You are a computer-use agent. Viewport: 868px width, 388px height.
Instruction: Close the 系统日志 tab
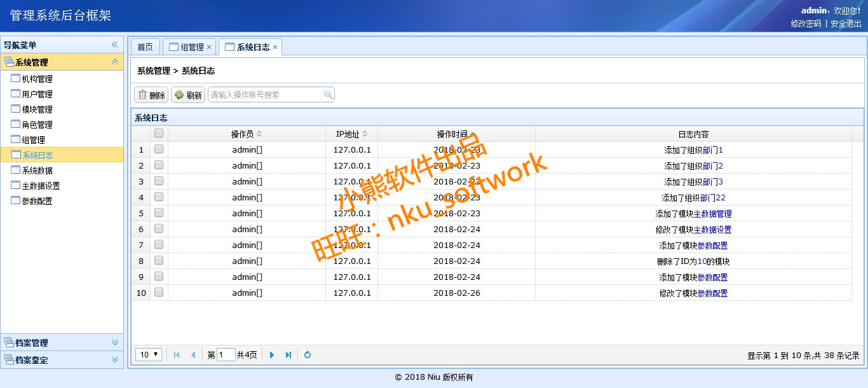coord(275,47)
